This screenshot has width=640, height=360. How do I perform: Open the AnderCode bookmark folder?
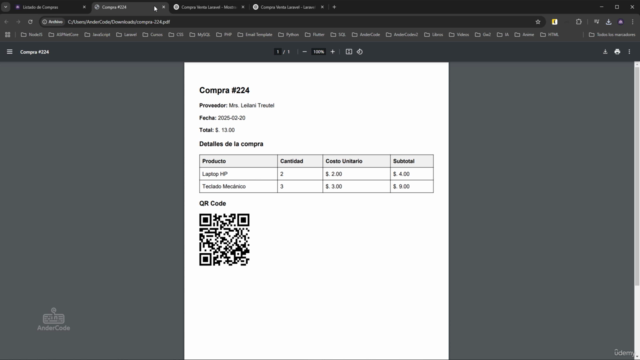click(x=366, y=35)
